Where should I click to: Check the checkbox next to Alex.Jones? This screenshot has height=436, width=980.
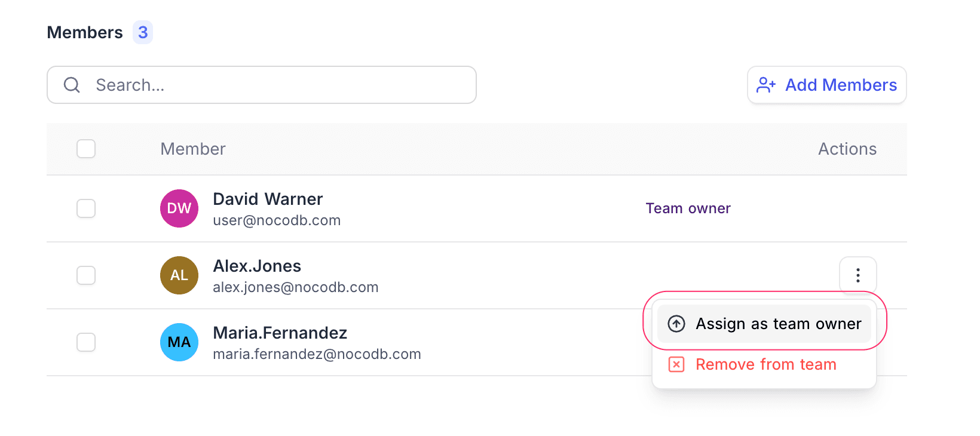click(x=86, y=275)
